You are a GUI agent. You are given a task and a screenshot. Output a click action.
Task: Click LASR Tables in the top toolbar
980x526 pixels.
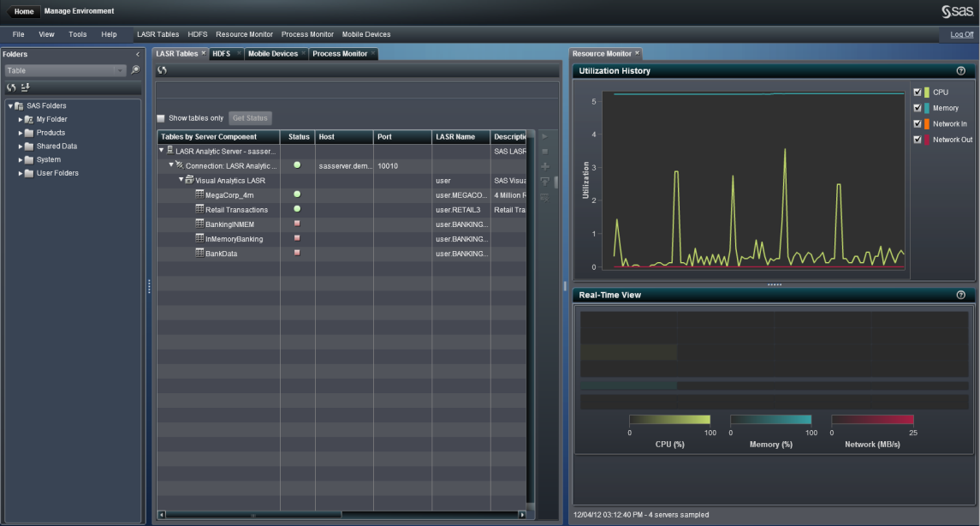[x=158, y=34]
